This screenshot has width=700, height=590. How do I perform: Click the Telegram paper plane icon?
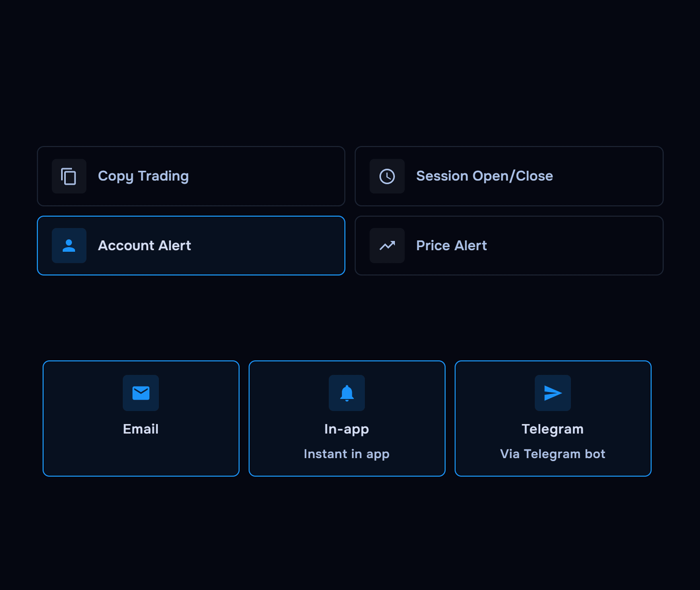pyautogui.click(x=553, y=393)
